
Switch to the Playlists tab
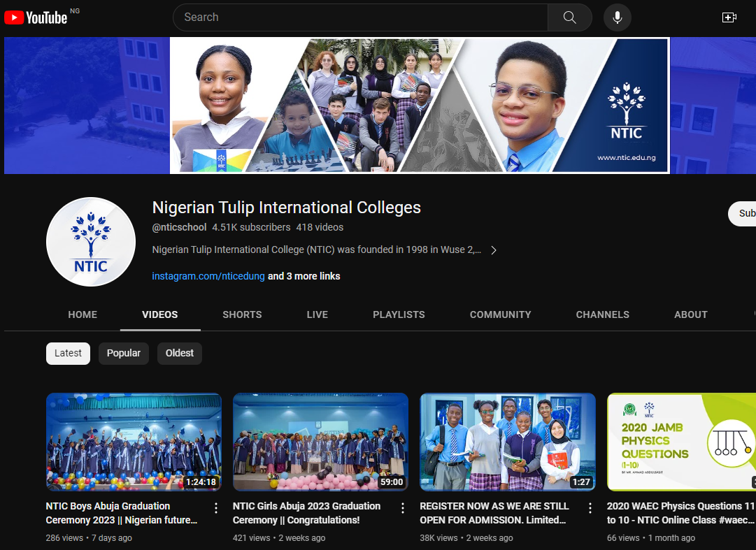pos(399,314)
